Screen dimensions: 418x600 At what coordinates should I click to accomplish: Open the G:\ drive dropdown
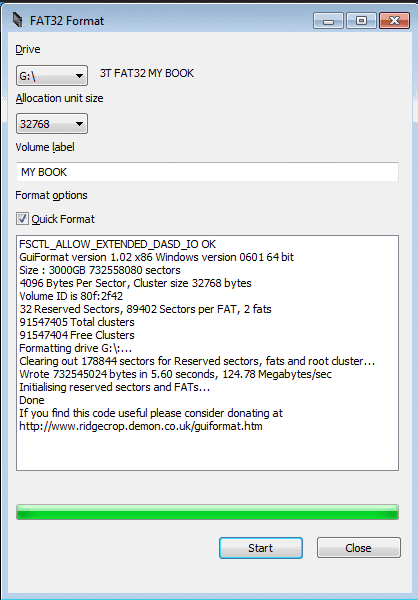pos(52,75)
